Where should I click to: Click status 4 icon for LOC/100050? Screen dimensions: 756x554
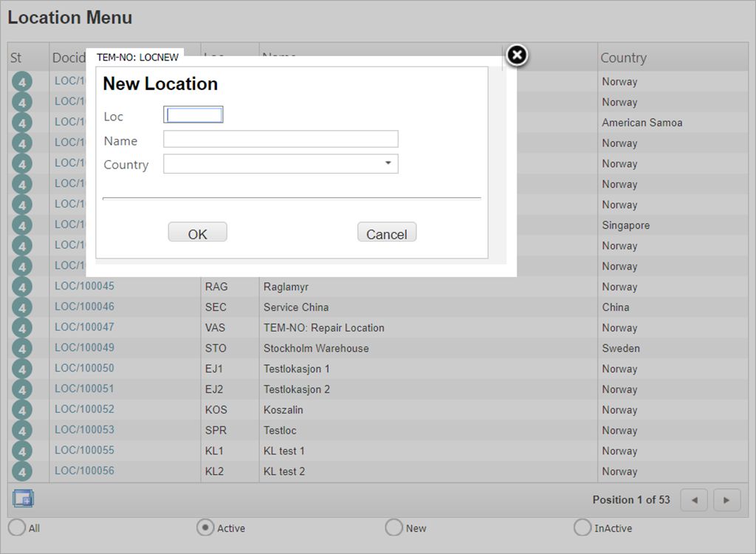click(22, 369)
